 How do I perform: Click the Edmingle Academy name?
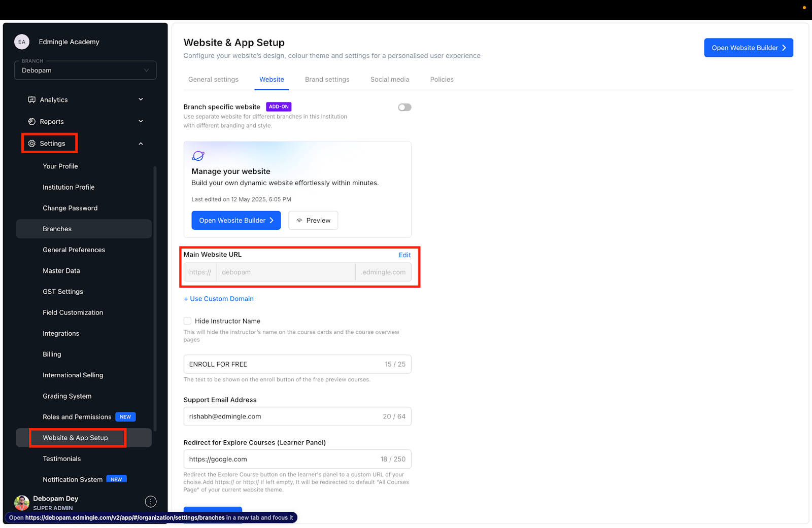point(69,42)
